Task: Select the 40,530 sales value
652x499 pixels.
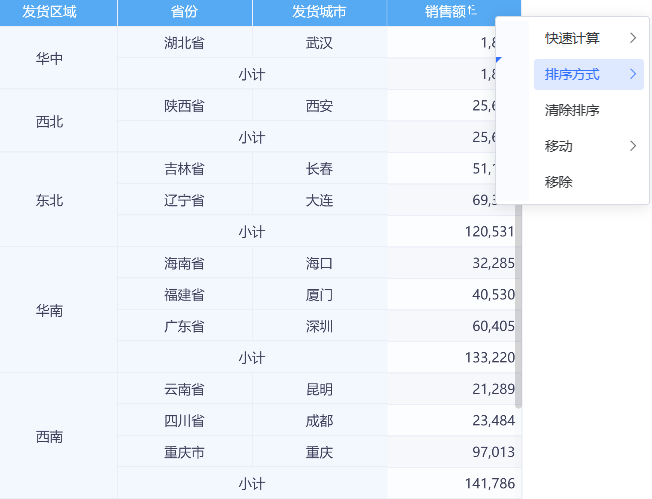Action: coord(493,294)
